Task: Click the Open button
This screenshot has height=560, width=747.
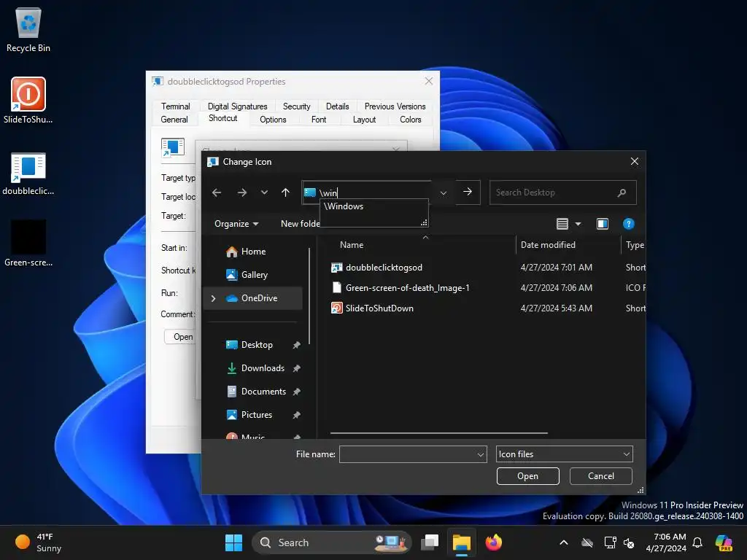Action: coord(528,476)
